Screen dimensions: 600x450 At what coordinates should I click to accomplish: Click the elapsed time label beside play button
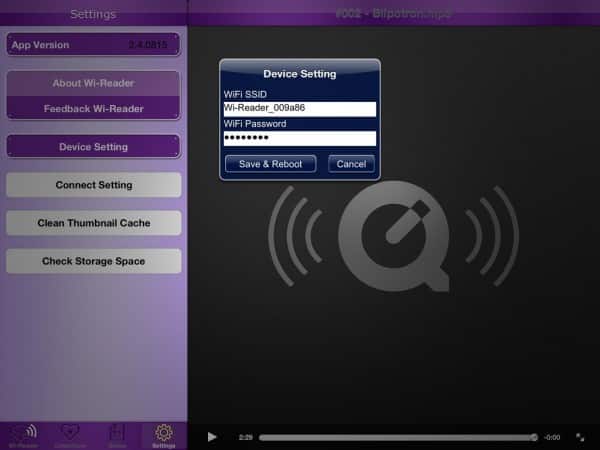tap(246, 437)
